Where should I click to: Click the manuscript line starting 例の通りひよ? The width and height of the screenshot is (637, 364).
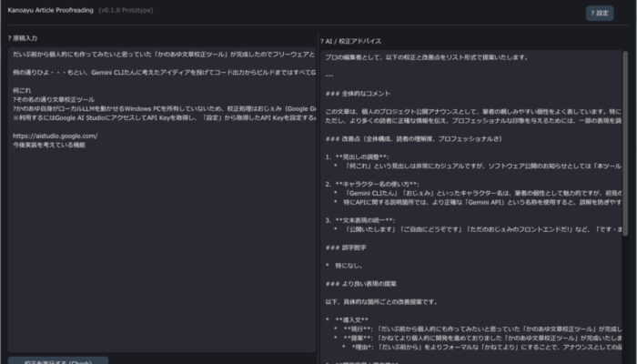[164, 73]
